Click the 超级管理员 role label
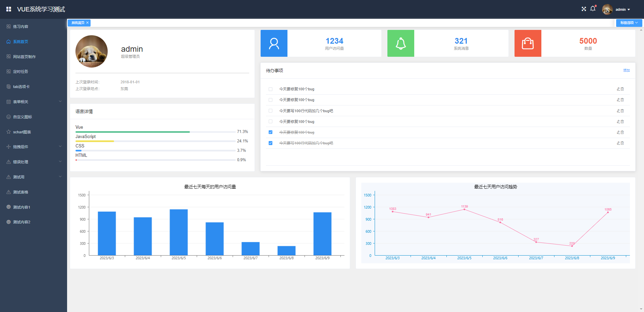644x312 pixels. tap(130, 56)
